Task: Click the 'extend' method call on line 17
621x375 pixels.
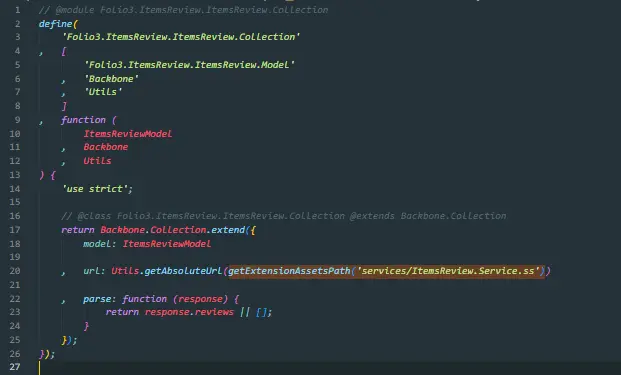Action: click(228, 230)
